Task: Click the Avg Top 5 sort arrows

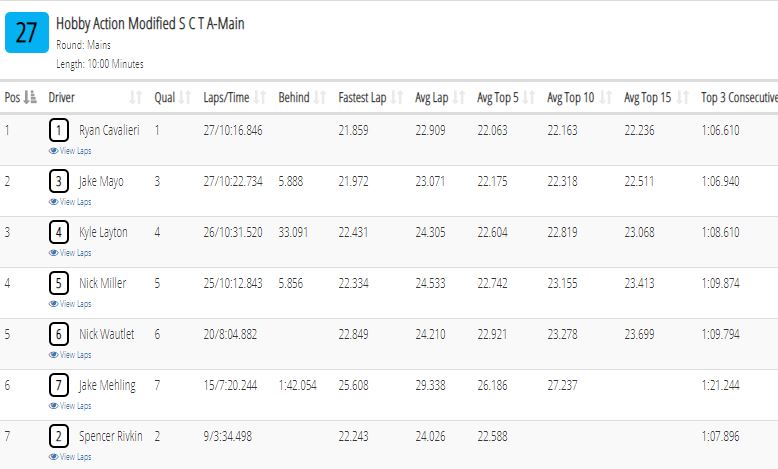Action: click(x=529, y=97)
